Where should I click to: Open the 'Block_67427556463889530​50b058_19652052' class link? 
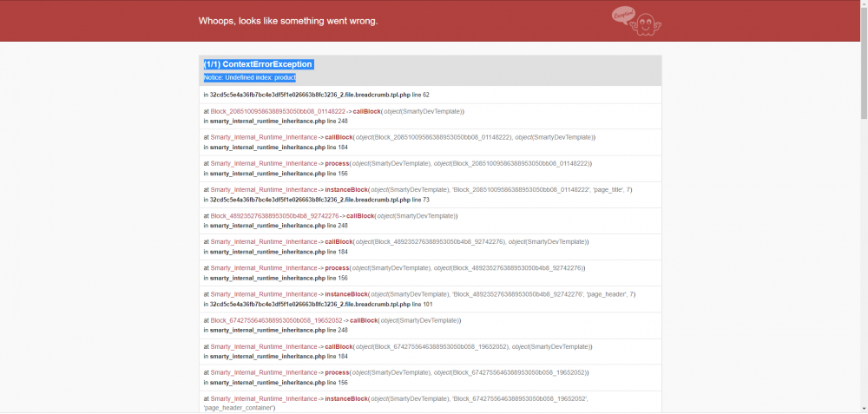276,320
